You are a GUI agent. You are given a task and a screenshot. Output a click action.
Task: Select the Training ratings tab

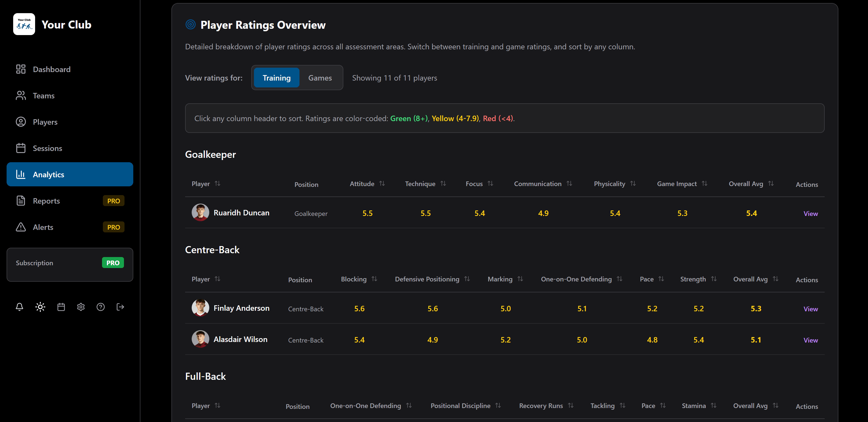276,78
